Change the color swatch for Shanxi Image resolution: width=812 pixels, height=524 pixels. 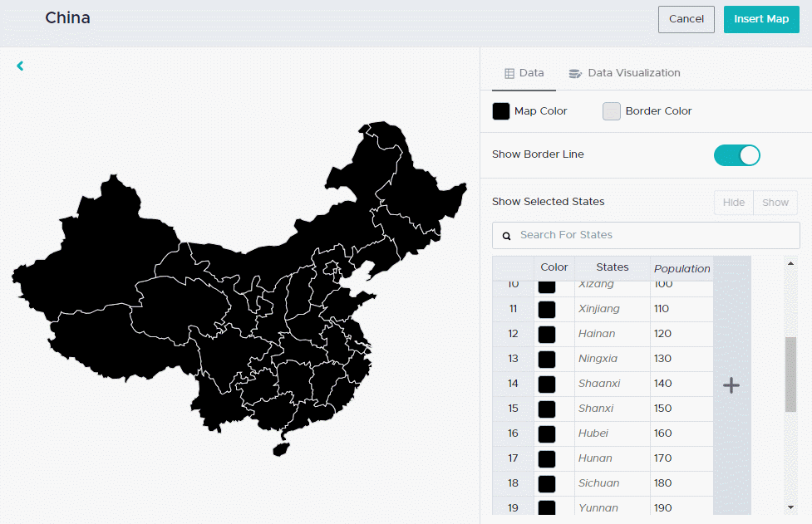coord(547,409)
